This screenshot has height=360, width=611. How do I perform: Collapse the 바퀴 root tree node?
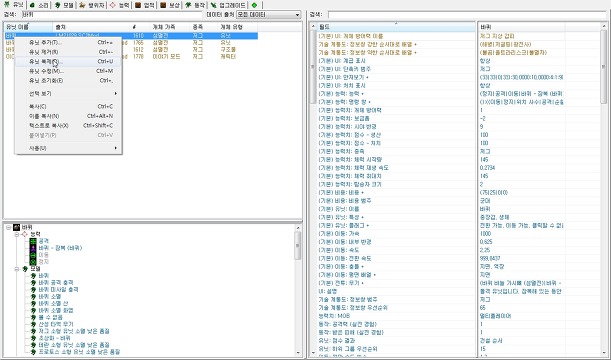(8, 227)
